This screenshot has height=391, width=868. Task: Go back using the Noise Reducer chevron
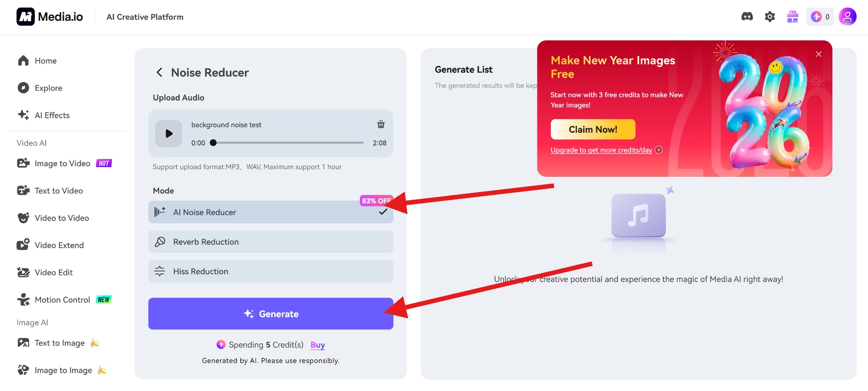pyautogui.click(x=159, y=72)
